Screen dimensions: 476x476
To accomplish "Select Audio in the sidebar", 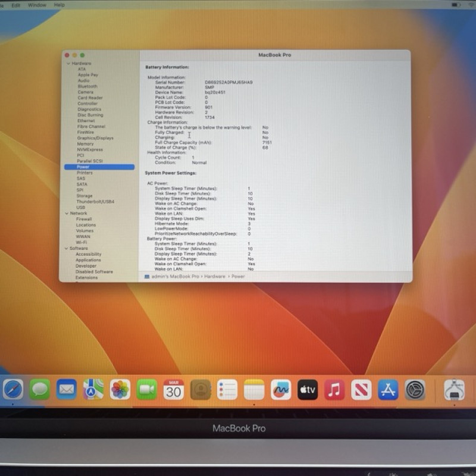I will [x=83, y=80].
